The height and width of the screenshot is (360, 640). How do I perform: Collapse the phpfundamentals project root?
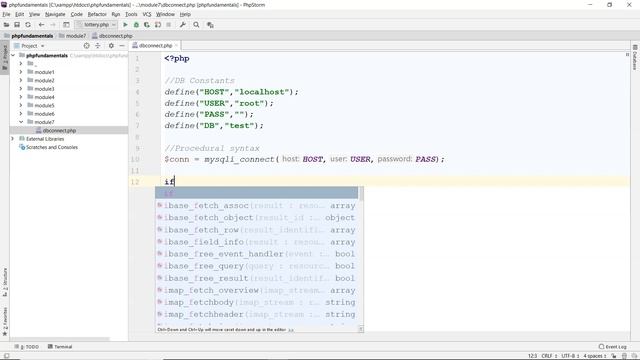coord(13,56)
